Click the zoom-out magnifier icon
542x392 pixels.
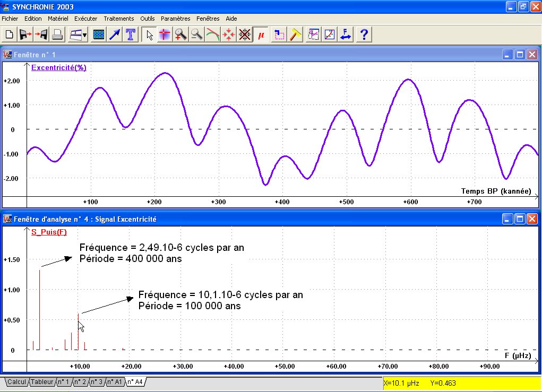coord(197,35)
